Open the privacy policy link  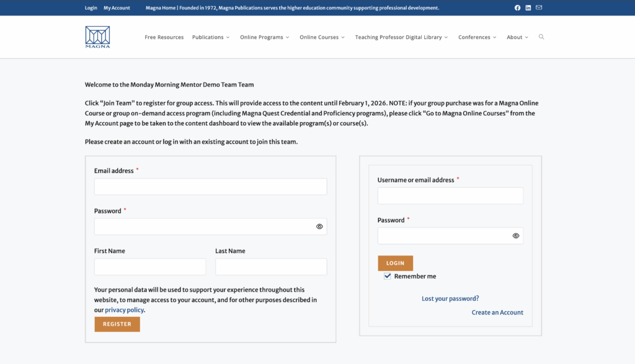click(x=124, y=309)
